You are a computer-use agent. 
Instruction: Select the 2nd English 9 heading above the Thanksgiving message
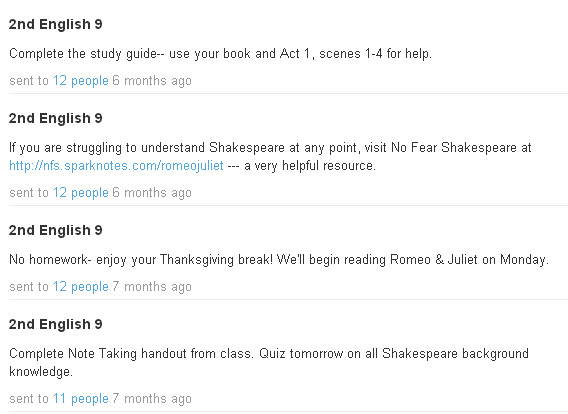click(x=56, y=230)
